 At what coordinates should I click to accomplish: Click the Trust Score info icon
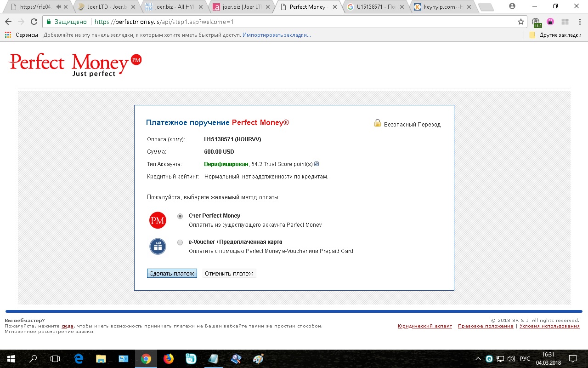(x=317, y=164)
